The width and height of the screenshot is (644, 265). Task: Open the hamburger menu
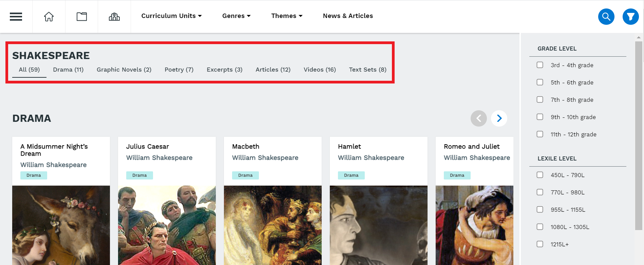point(16,17)
